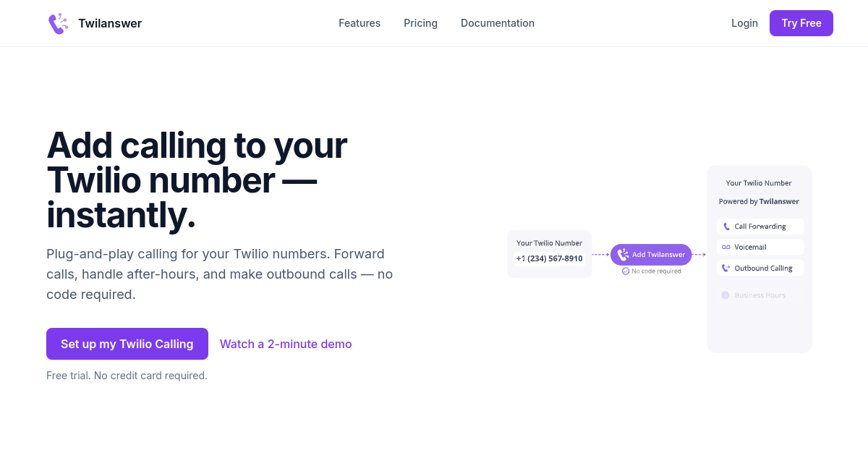Click the checkmark icon beside No code required
The image size is (868, 456).
coord(626,271)
